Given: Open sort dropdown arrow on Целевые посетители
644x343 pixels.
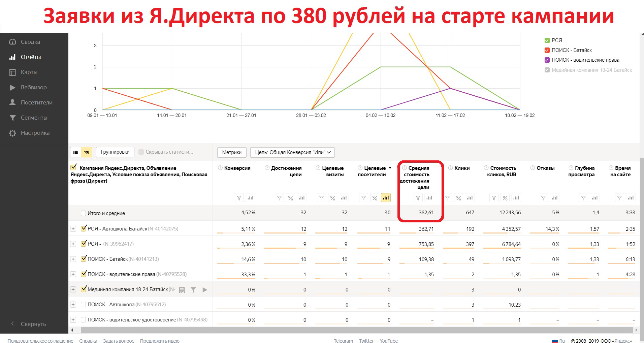Looking at the screenshot, I should click(x=390, y=168).
